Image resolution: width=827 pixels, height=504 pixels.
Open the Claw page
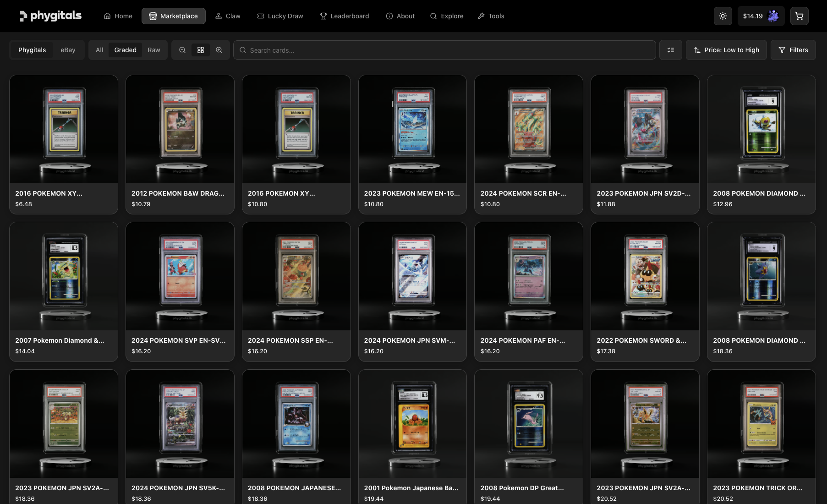228,16
